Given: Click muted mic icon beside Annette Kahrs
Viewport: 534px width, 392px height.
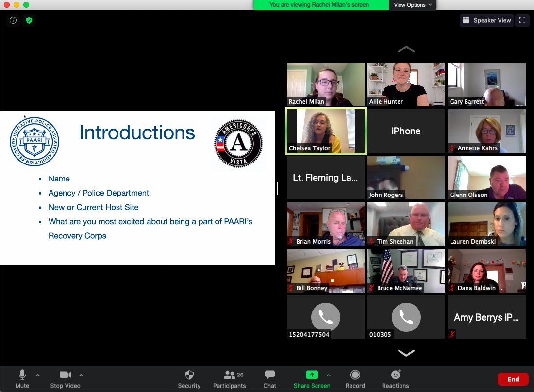Looking at the screenshot, I should point(452,148).
